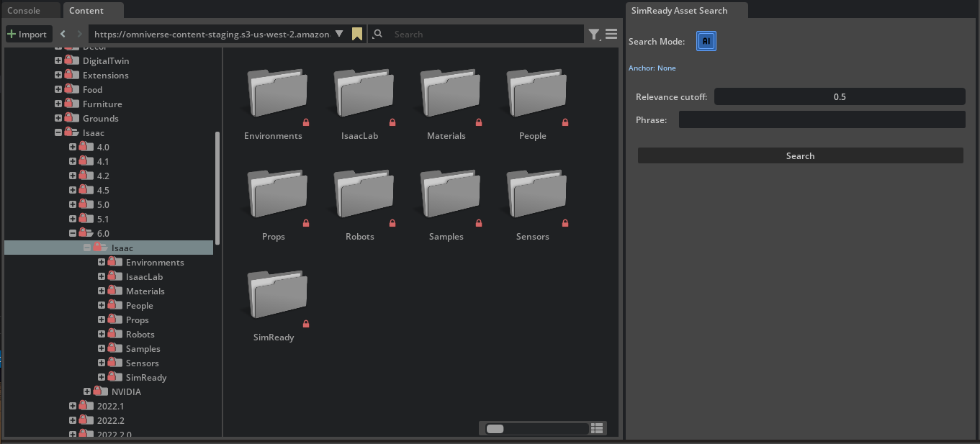Image resolution: width=980 pixels, height=444 pixels.
Task: Open the path history dropdown arrow
Action: click(339, 33)
